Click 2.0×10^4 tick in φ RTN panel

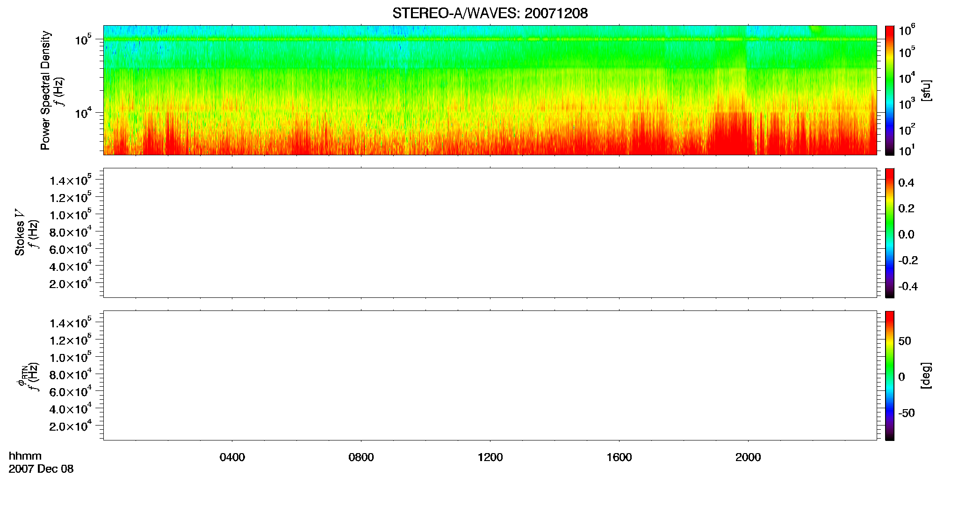click(70, 426)
